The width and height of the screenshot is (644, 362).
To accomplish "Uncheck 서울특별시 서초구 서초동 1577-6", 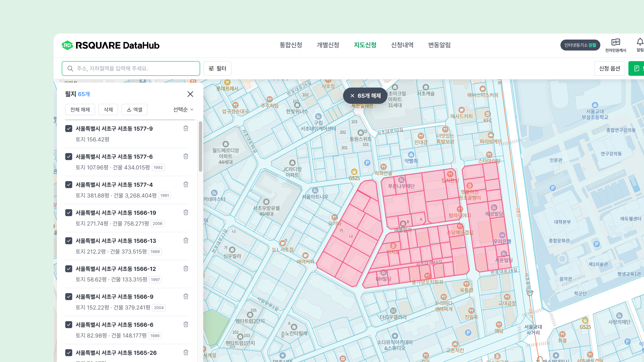I will click(x=69, y=156).
